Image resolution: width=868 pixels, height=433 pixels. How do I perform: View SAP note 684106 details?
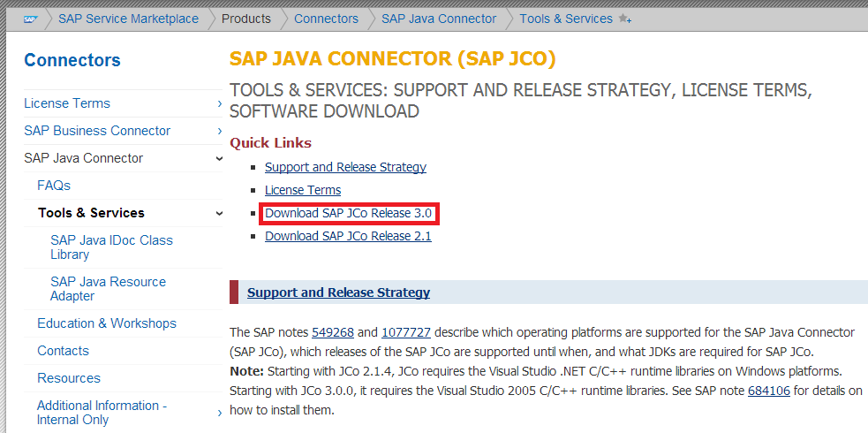pyautogui.click(x=766, y=390)
